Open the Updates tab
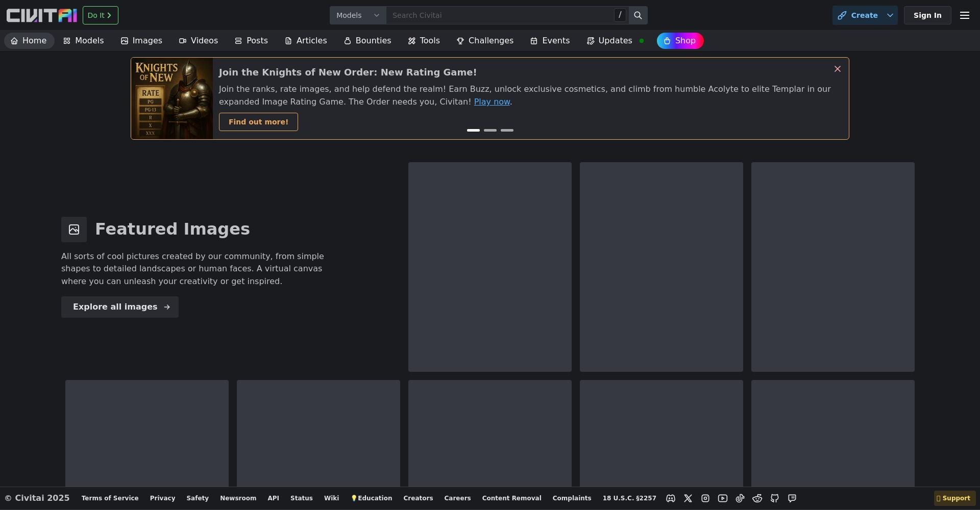This screenshot has width=980, height=510. tap(615, 41)
